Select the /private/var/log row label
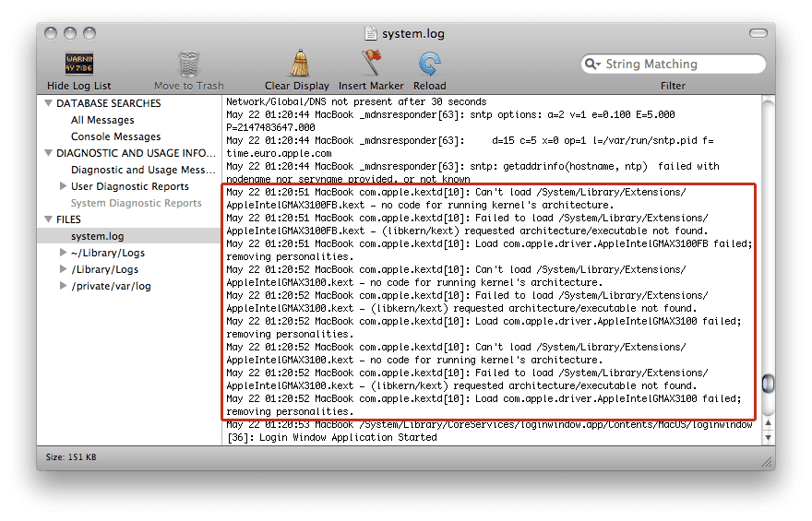Image resolution: width=812 pixels, height=521 pixels. [x=111, y=286]
